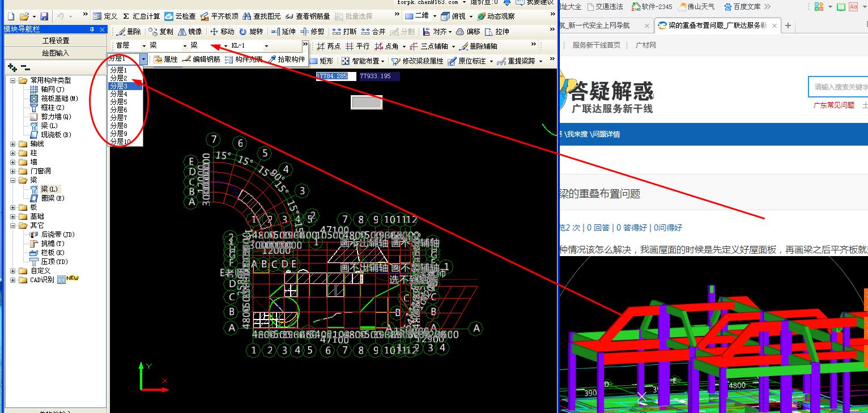Select 拉伸 stretch tool
This screenshot has height=413, width=868.
497,32
